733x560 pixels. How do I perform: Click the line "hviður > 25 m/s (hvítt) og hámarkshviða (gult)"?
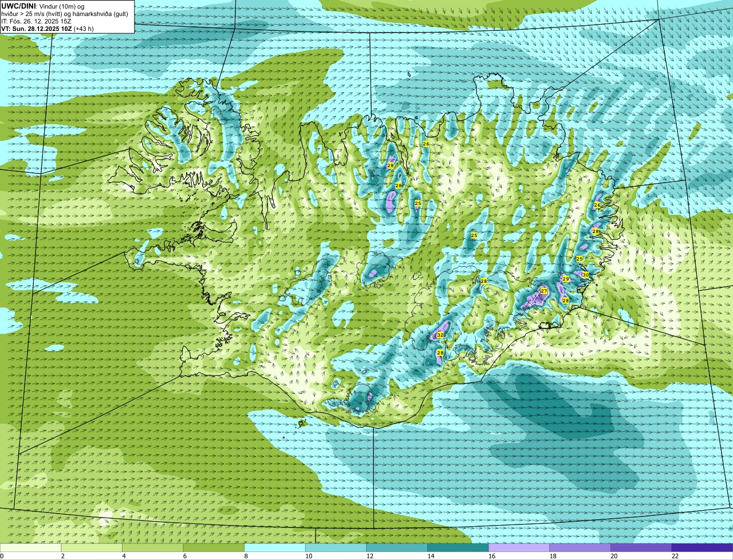click(x=65, y=14)
